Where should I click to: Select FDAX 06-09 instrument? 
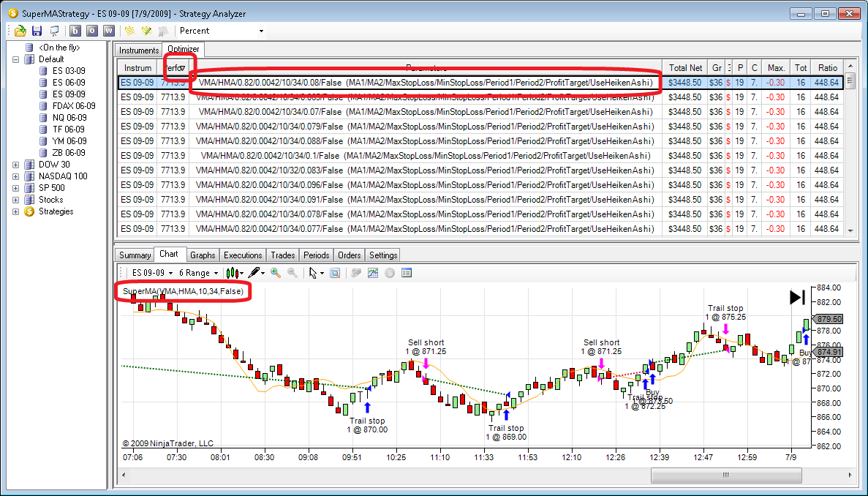coord(74,106)
